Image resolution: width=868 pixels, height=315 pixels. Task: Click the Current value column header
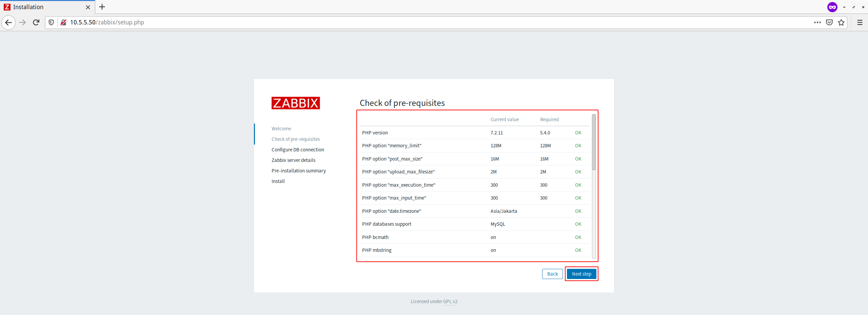(x=505, y=119)
